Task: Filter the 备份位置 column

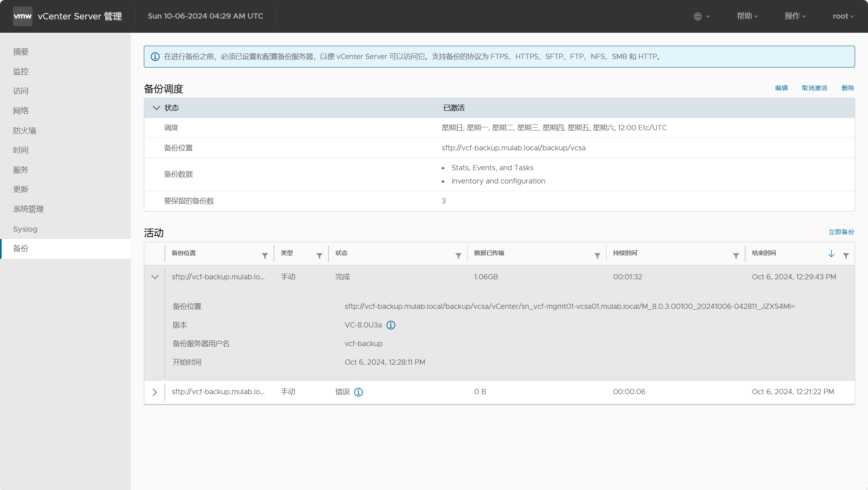Action: click(x=265, y=256)
